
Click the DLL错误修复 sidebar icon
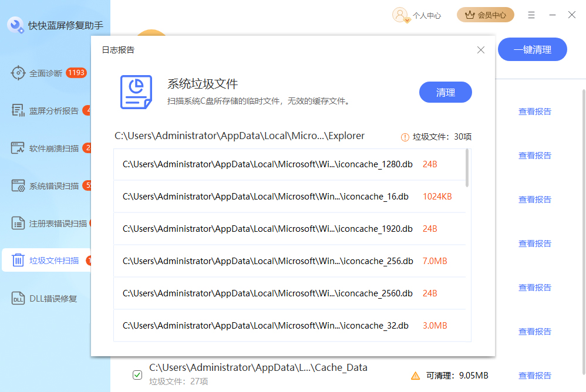pos(18,298)
